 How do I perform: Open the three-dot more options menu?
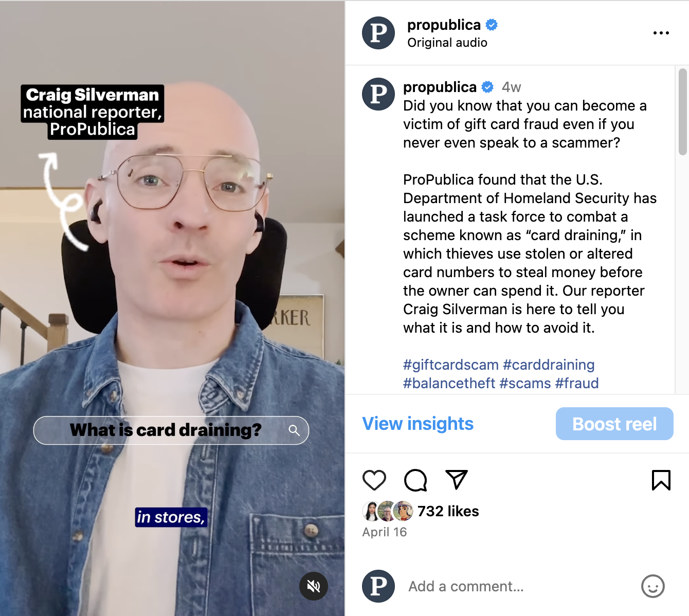(661, 33)
